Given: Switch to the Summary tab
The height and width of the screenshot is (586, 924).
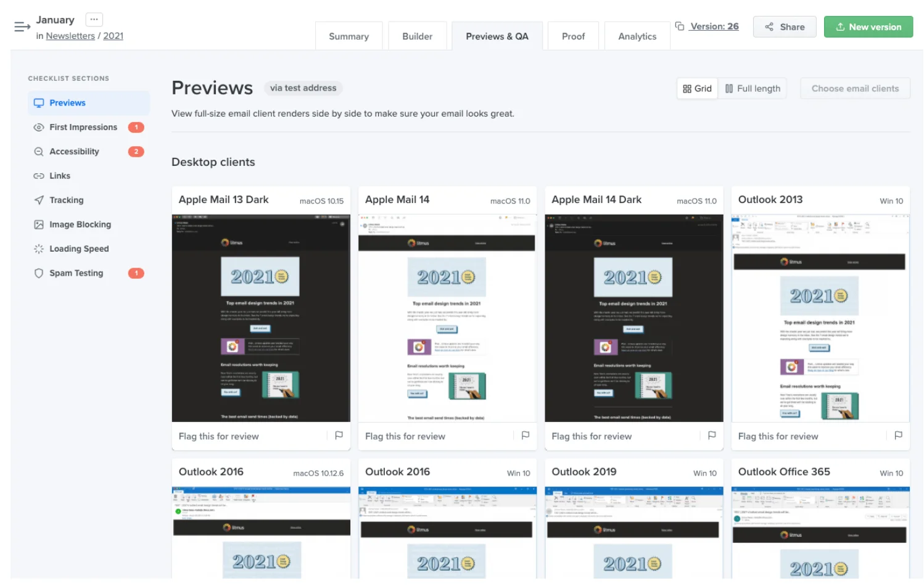Looking at the screenshot, I should (349, 36).
